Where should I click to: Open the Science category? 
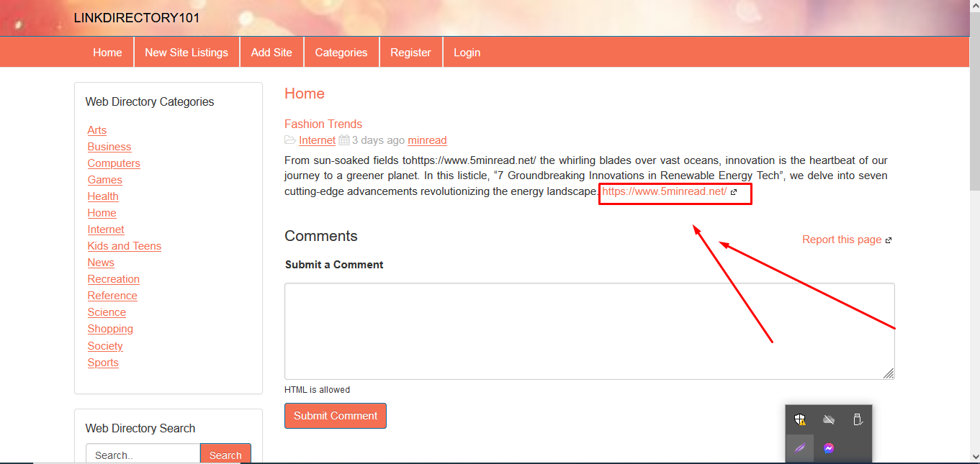click(x=107, y=312)
